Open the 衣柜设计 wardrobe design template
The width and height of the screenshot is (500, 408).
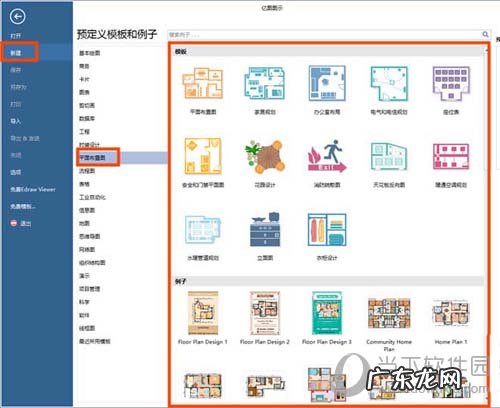pyautogui.click(x=327, y=230)
